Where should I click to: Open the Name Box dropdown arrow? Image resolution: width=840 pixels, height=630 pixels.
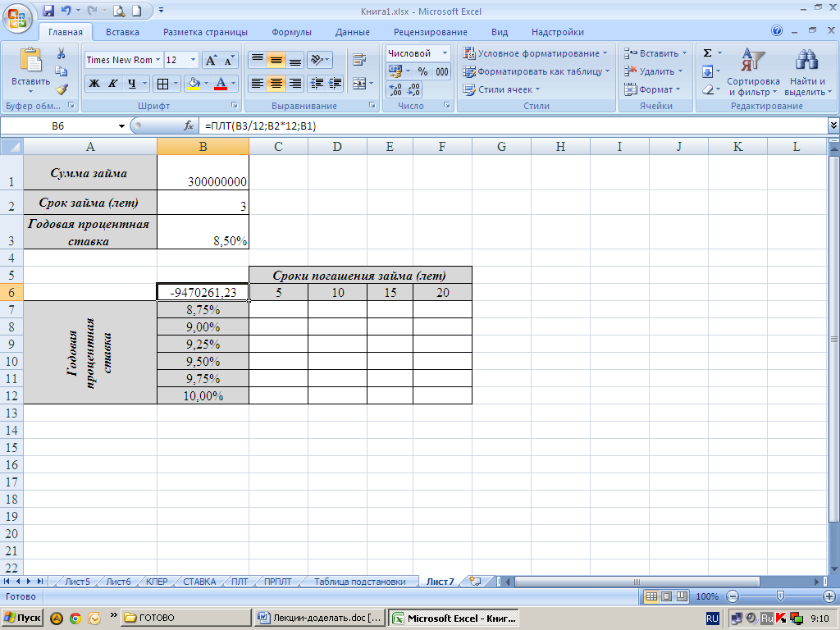coord(121,126)
